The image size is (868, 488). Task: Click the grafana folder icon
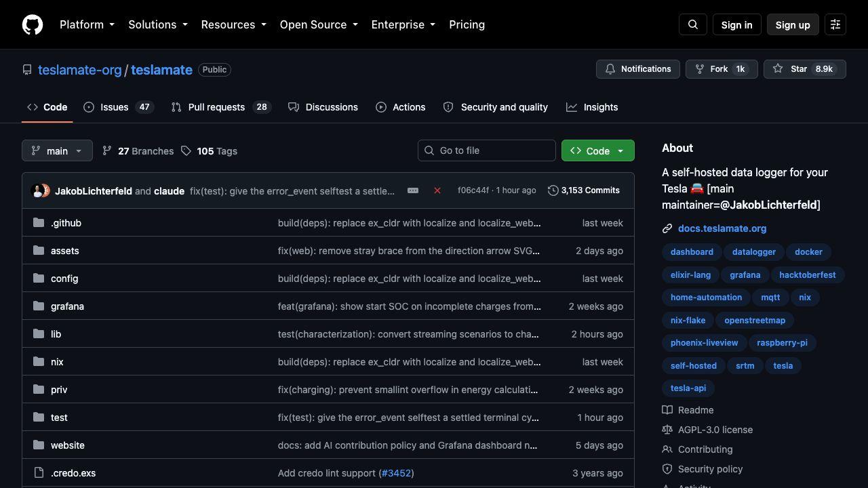point(39,306)
